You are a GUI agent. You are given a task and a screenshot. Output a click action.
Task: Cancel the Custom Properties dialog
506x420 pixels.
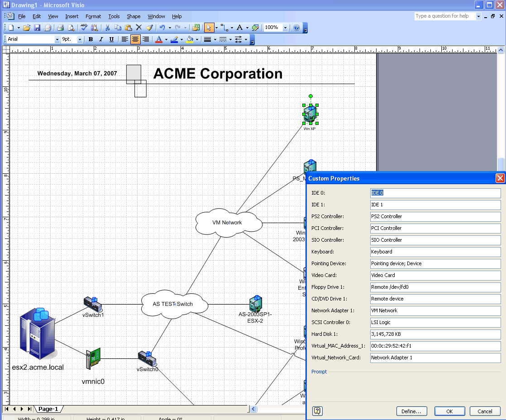[485, 411]
